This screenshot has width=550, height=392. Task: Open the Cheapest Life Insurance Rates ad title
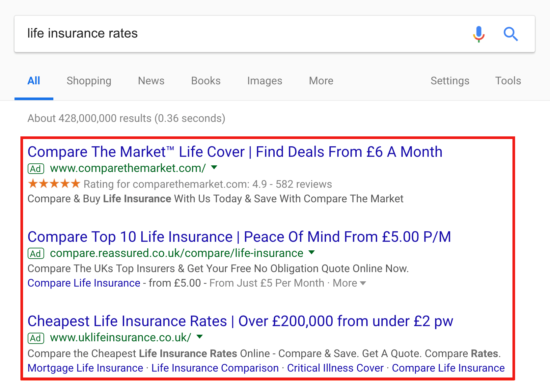[x=240, y=321]
